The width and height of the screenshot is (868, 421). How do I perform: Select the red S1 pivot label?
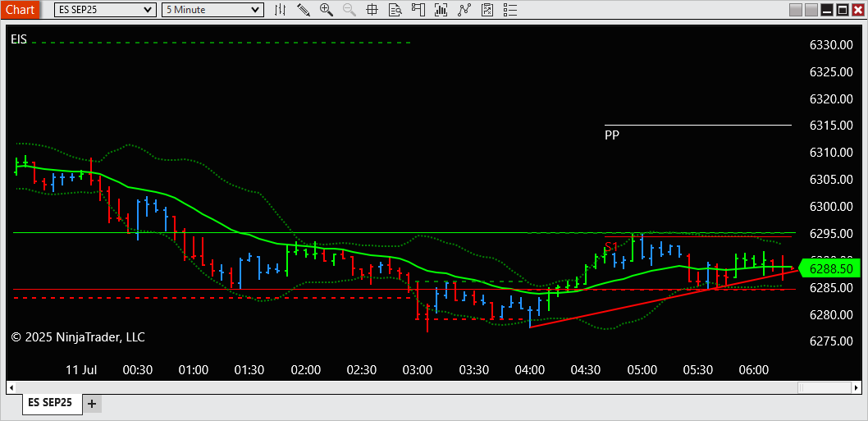(611, 247)
